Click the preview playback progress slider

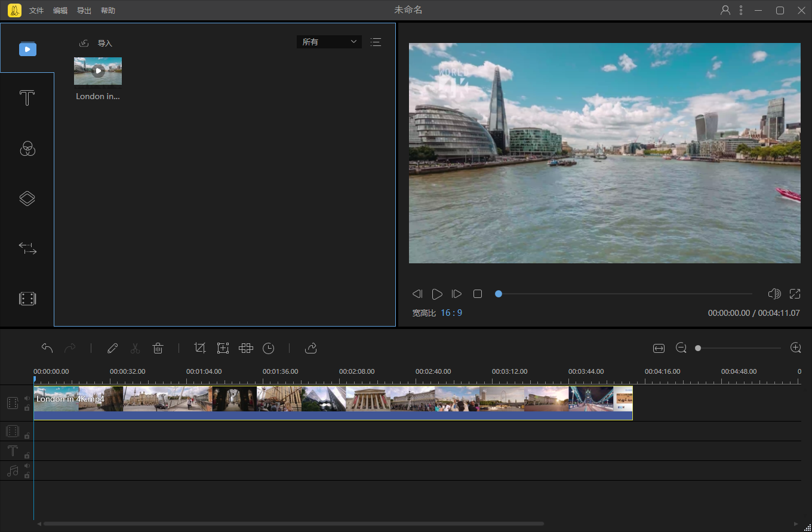pos(625,294)
